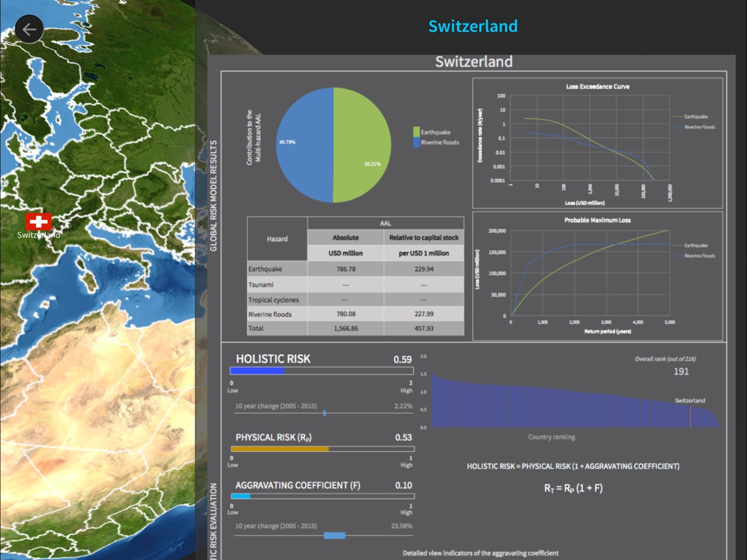Click the 'AAL' table header

(x=386, y=223)
